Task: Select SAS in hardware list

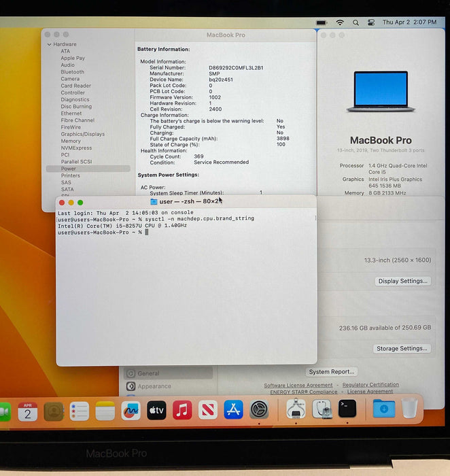Action: click(66, 182)
